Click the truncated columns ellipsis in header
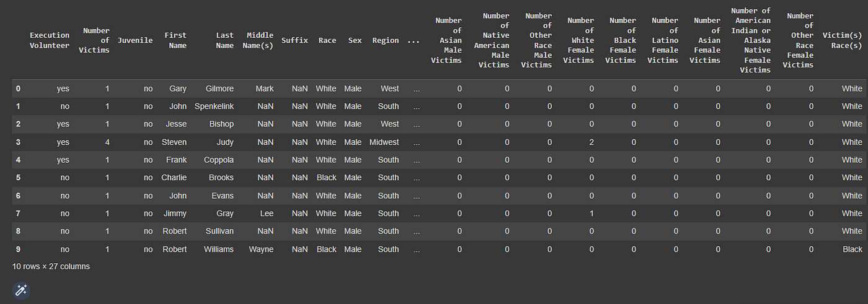This screenshot has height=304, width=868. (414, 40)
